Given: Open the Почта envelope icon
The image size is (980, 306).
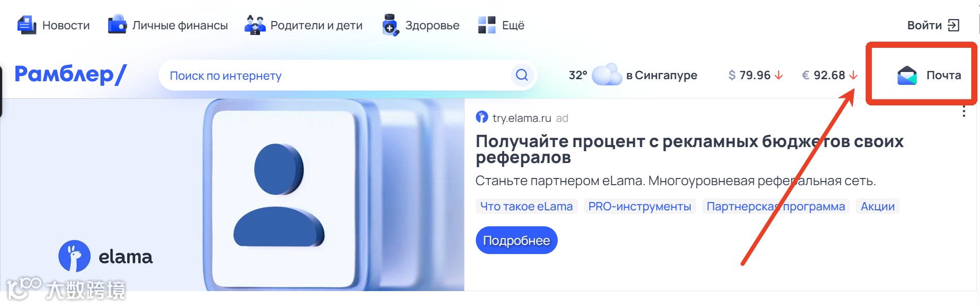Looking at the screenshot, I should click(907, 75).
